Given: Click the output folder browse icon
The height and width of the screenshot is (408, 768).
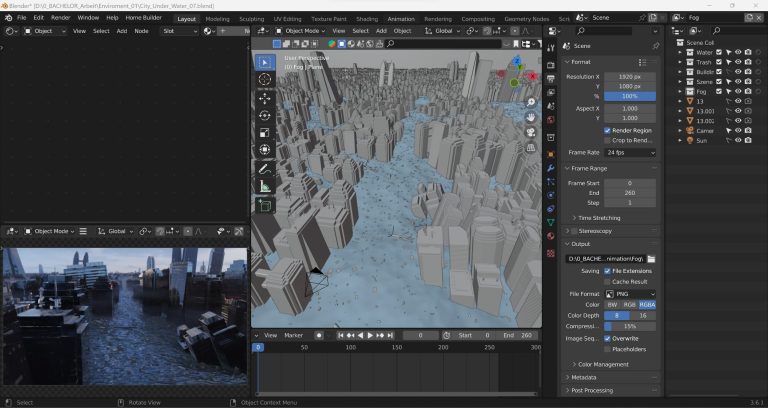Looking at the screenshot, I should (x=651, y=258).
